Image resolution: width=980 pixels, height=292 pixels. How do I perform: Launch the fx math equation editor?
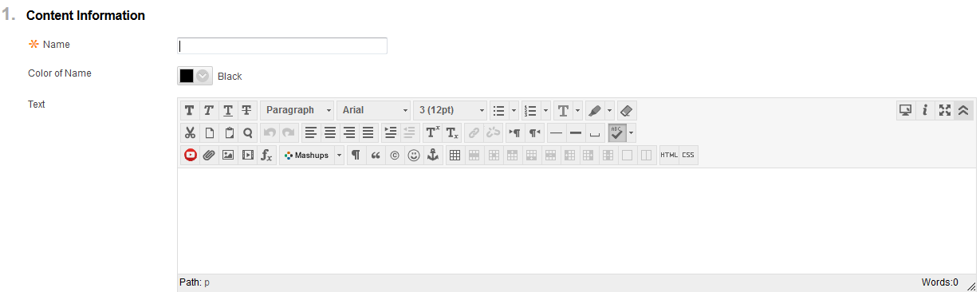[266, 156]
